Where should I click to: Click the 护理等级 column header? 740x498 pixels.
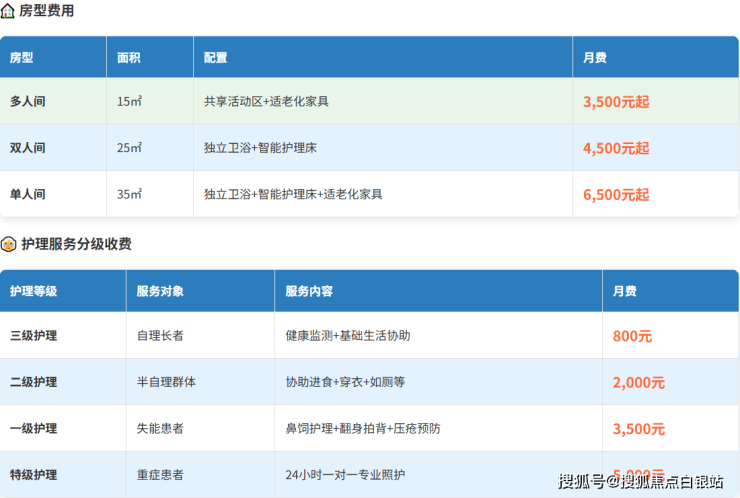(33, 291)
